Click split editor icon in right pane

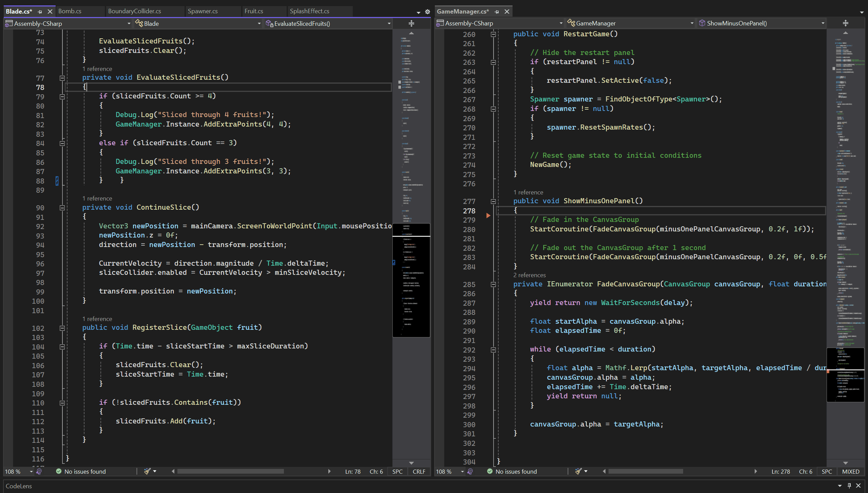click(x=845, y=23)
